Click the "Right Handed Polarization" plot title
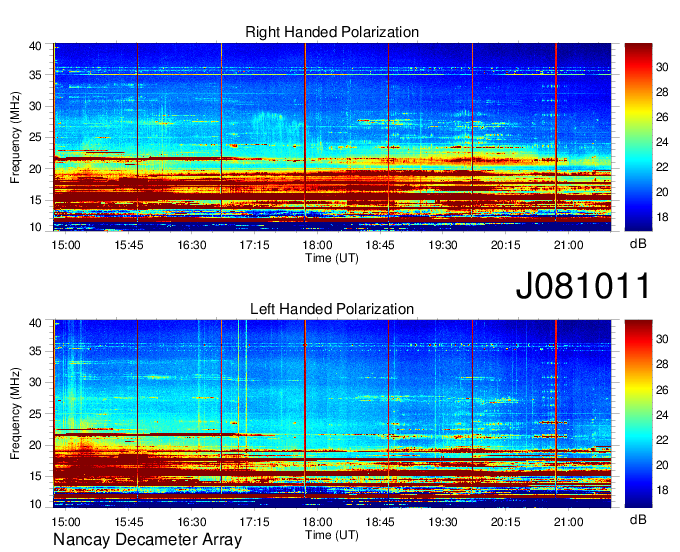Screen dimensions: 680x552 (332, 32)
